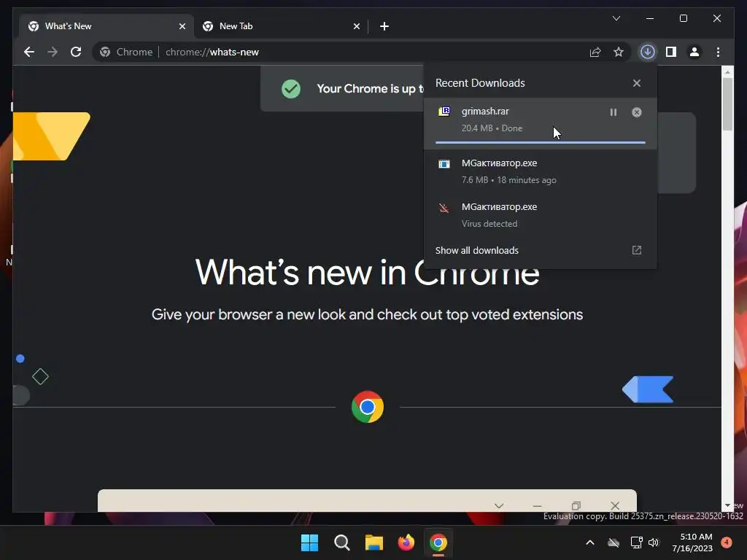Open notification badge showing 4
747x560 pixels.
[x=727, y=542]
